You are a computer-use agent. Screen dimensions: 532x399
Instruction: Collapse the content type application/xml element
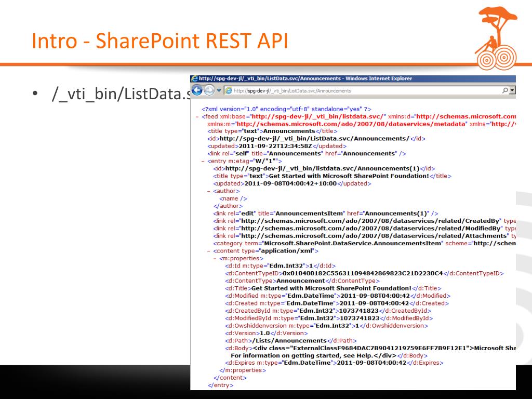coord(209,251)
